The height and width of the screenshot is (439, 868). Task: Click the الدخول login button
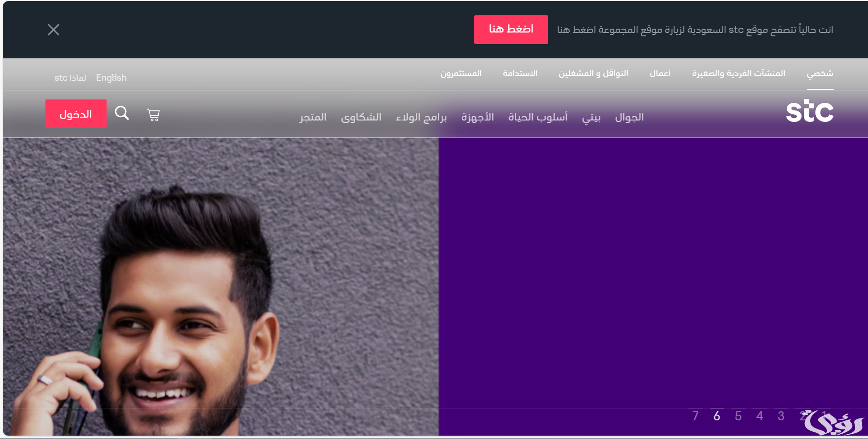(76, 114)
